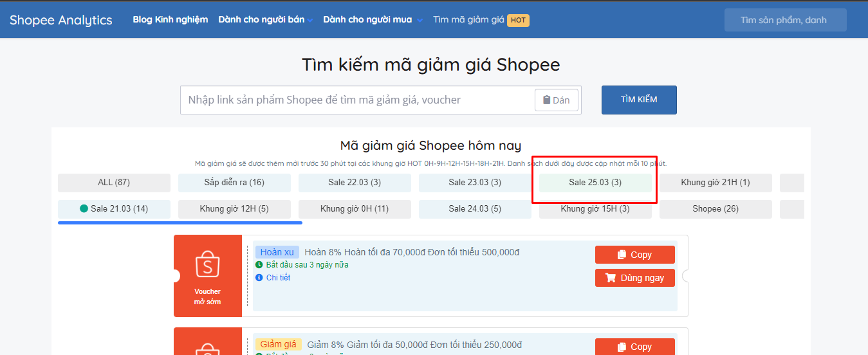This screenshot has height=355, width=868.
Task: Click the Shopee Analytics logo
Action: 61,20
